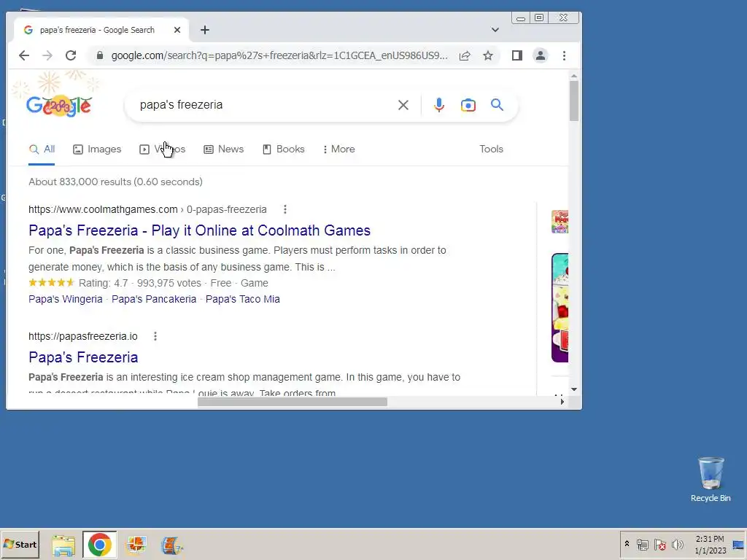Click the network tray icon

643,545
